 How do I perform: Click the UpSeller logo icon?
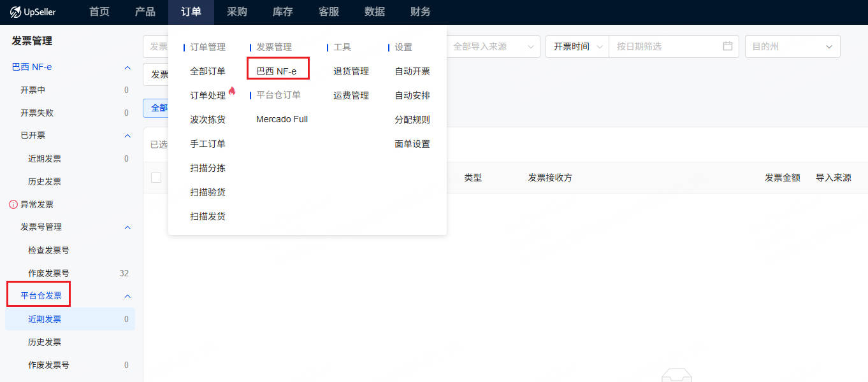(16, 12)
